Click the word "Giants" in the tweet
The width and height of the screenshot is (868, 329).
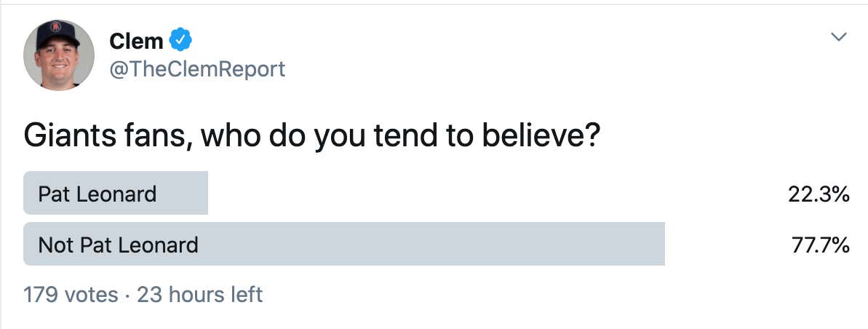point(71,137)
